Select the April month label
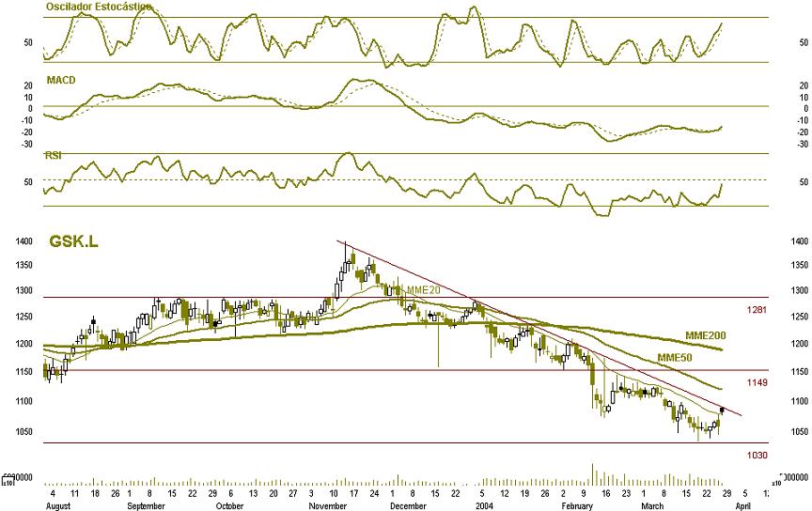 tap(742, 505)
